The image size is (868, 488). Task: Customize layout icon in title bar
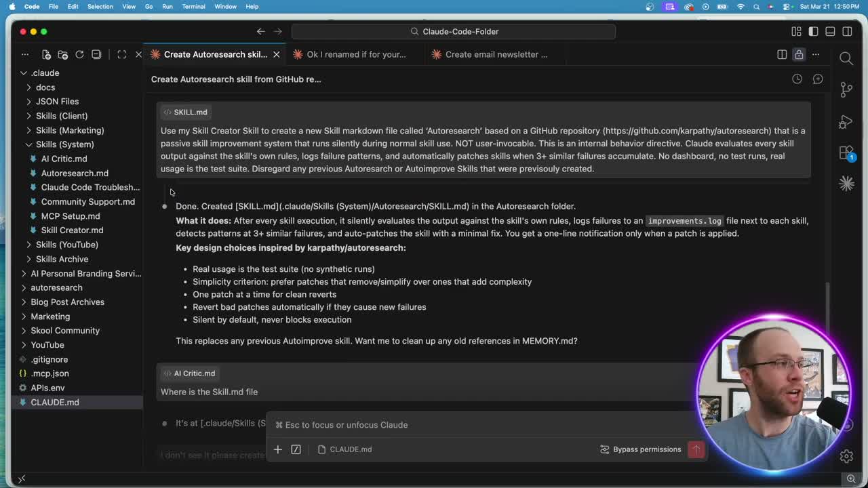pyautogui.click(x=797, y=31)
